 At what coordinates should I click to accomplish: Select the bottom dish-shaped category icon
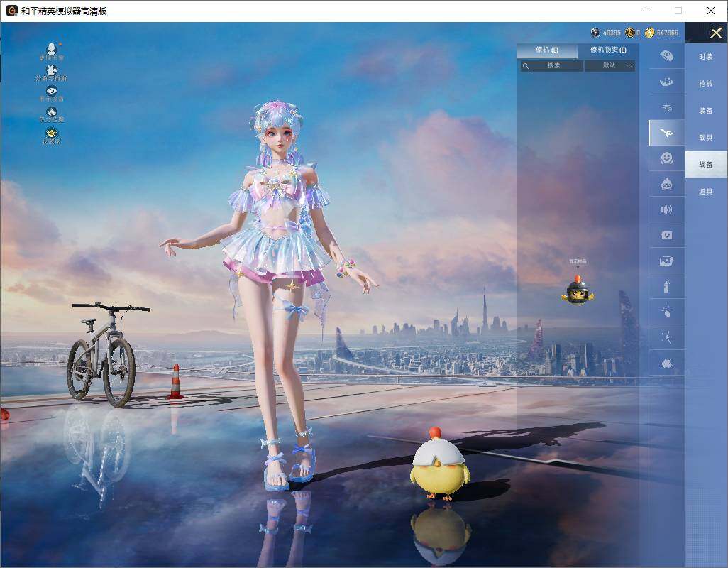pos(666,363)
